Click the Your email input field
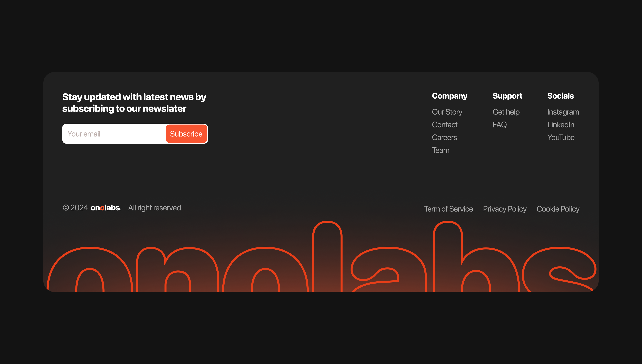Image resolution: width=642 pixels, height=364 pixels. tap(114, 134)
